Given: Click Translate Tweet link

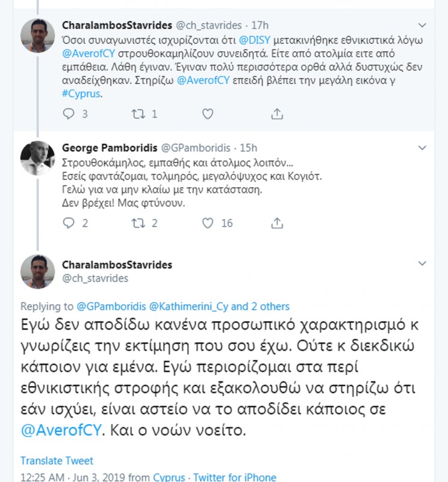Looking at the screenshot, I should 57,461.
